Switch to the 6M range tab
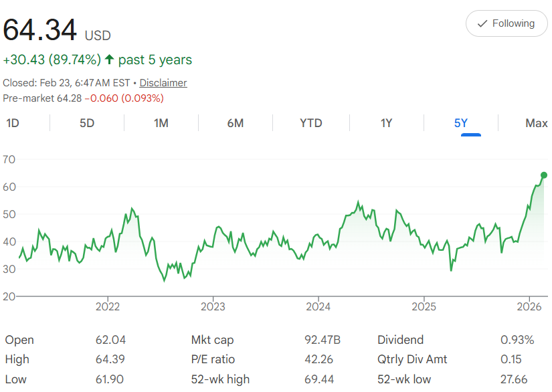This screenshot has height=392, width=552. (235, 123)
